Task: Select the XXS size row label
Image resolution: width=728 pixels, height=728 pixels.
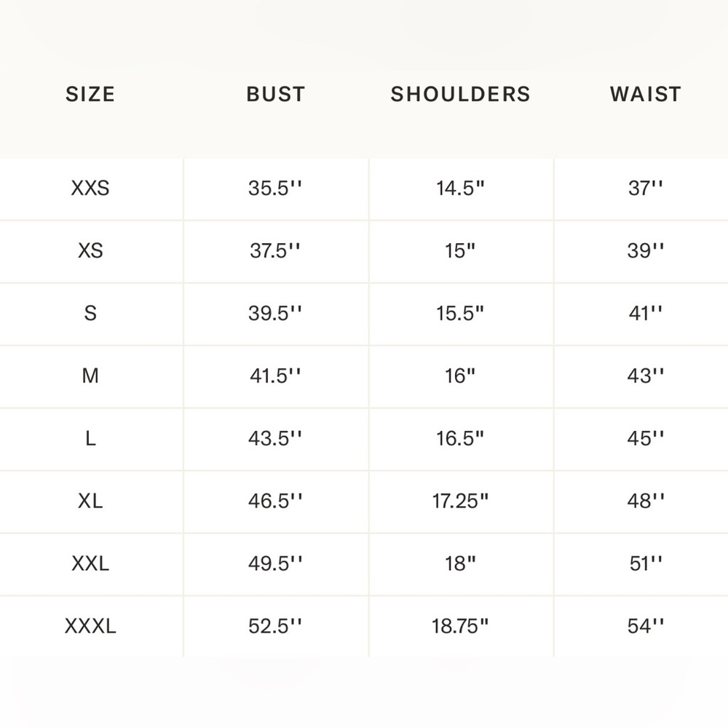Action: [90, 188]
